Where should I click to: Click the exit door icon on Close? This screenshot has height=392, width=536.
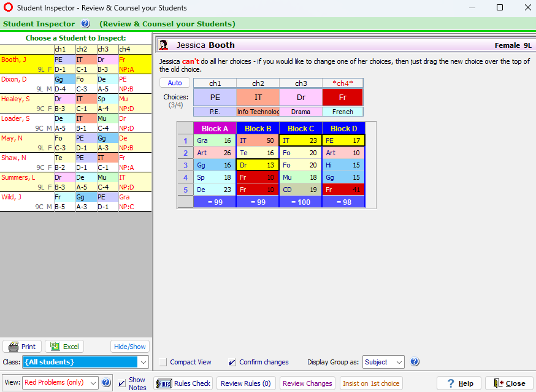click(x=499, y=383)
